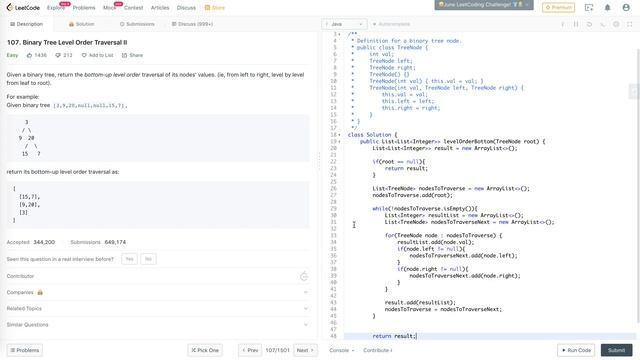Open the Explore menu
Screen dimensions: 640x360
click(x=56, y=8)
